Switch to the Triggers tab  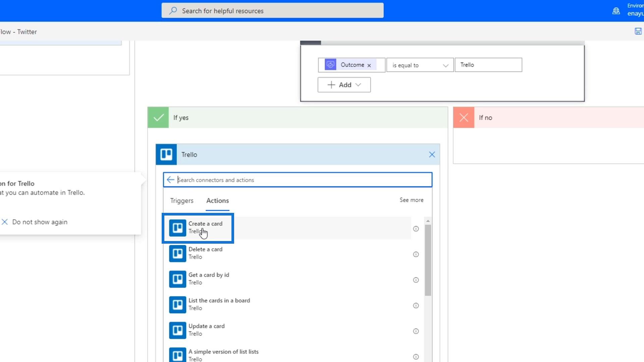pyautogui.click(x=182, y=200)
